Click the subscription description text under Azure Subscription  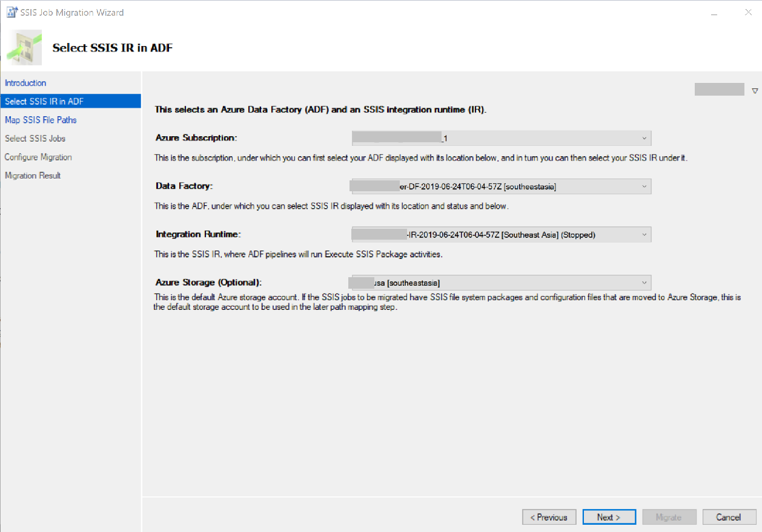(421, 158)
